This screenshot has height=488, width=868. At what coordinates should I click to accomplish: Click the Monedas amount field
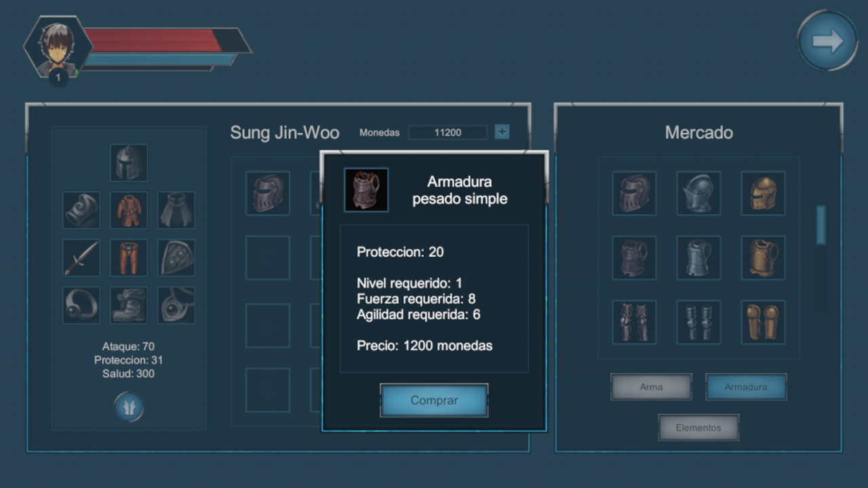(x=448, y=132)
